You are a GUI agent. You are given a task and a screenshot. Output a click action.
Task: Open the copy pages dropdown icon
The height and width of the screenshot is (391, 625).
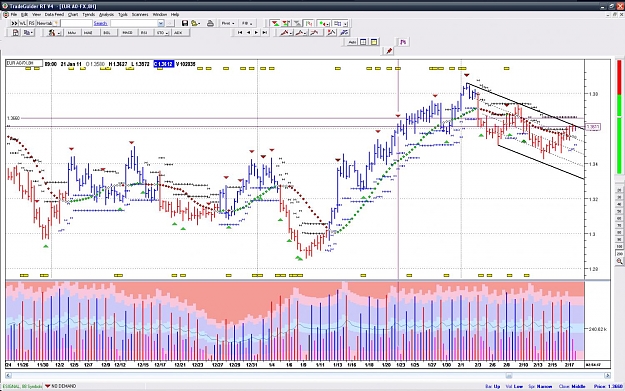[28, 33]
